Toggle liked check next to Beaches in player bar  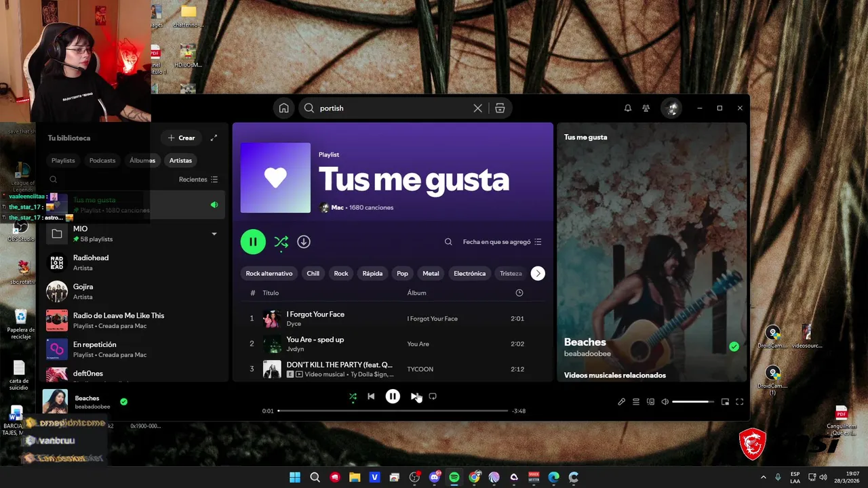123,401
